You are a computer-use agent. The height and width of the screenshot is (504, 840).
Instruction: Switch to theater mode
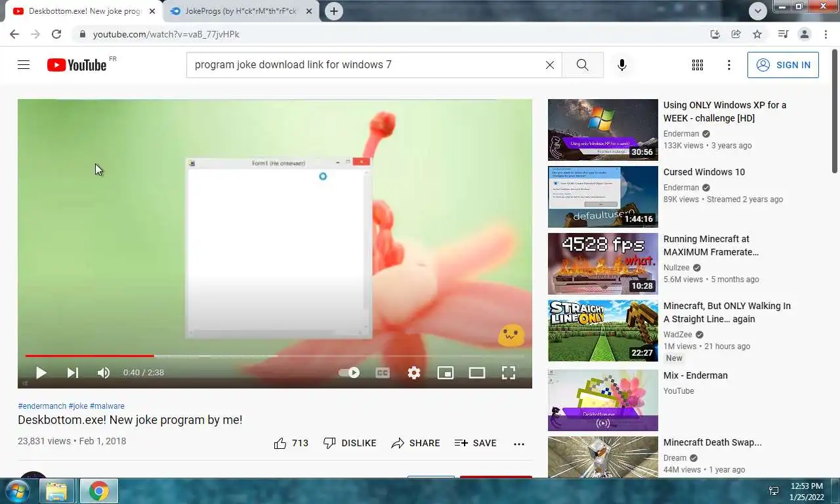[x=477, y=373]
